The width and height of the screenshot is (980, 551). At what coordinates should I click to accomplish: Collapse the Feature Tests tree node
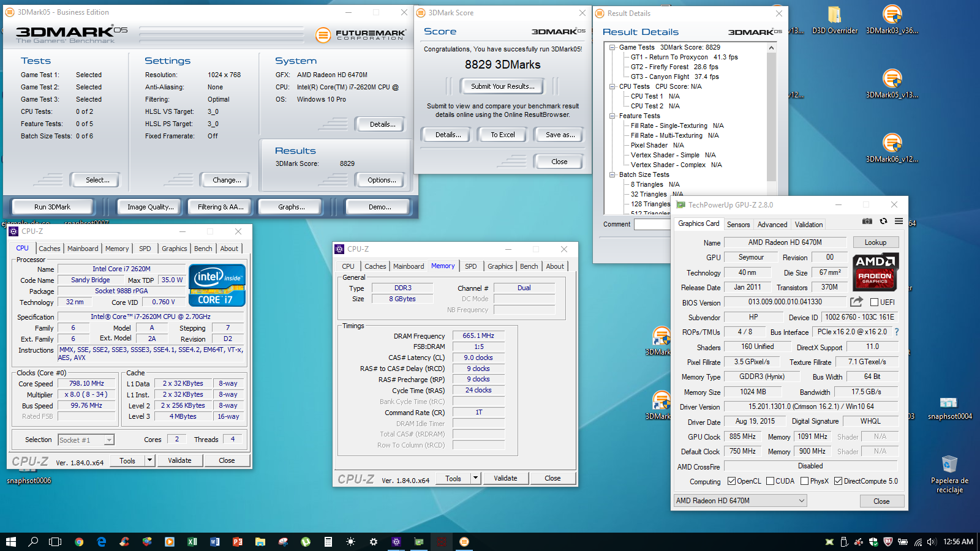click(x=612, y=116)
